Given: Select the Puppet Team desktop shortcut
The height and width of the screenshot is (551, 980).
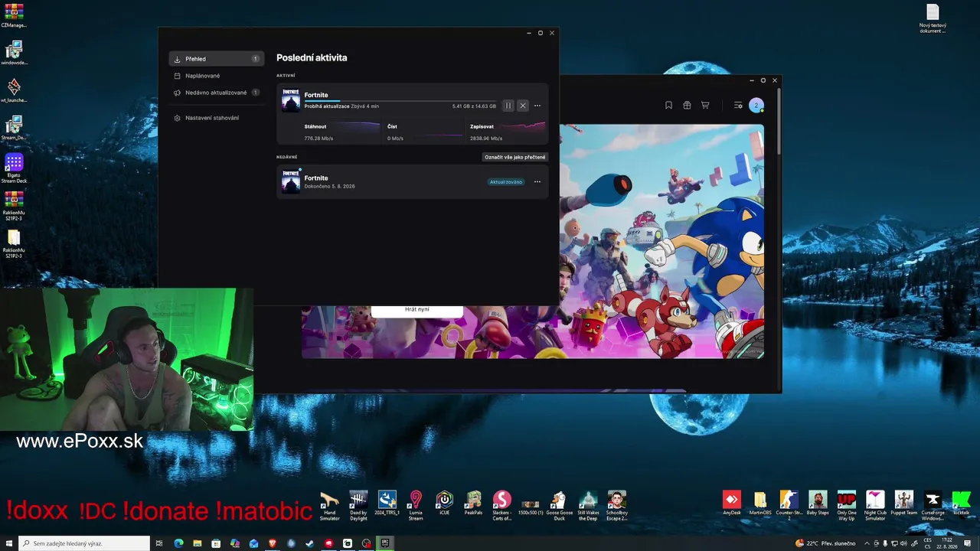Looking at the screenshot, I should point(903,503).
